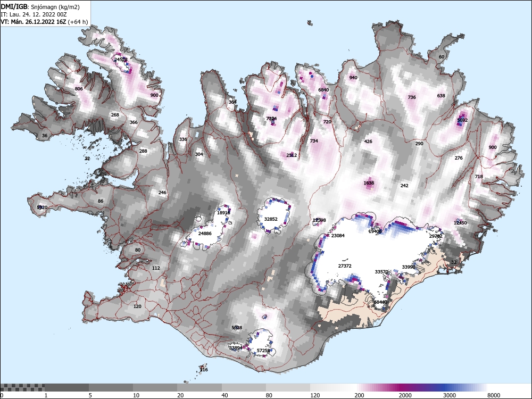Click the gray legend swatch between 10 and 20

click(x=155, y=387)
